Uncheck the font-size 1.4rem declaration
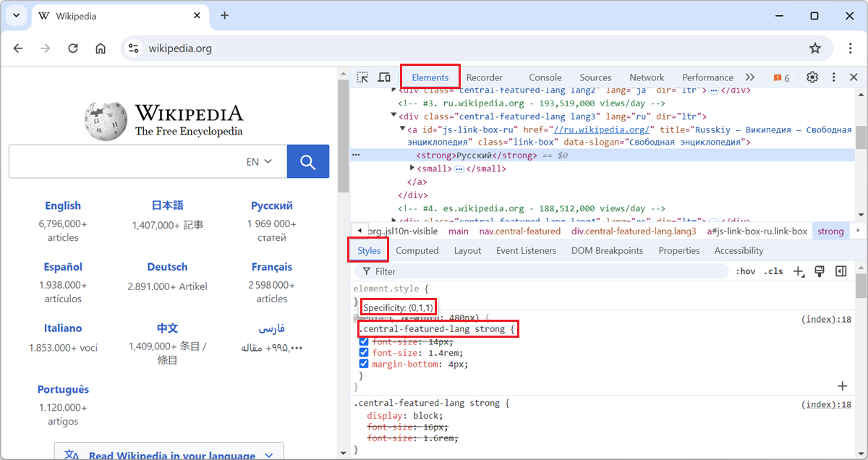Image resolution: width=868 pixels, height=460 pixels. click(364, 353)
